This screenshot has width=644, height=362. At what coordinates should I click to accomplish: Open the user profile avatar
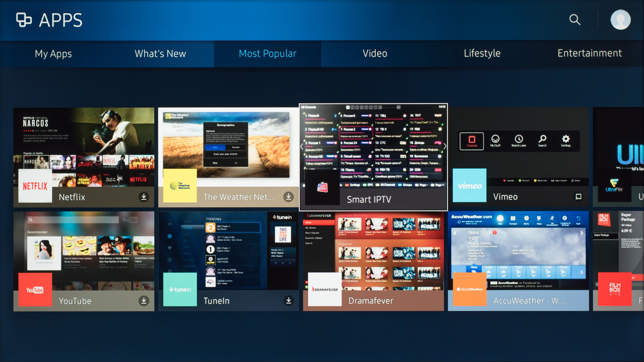(620, 19)
